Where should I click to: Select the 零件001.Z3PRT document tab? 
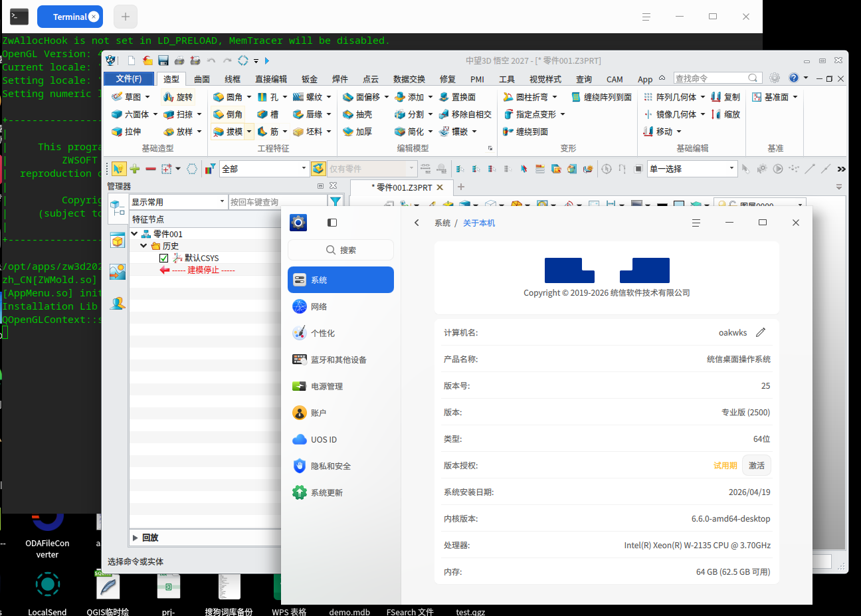[x=401, y=187]
